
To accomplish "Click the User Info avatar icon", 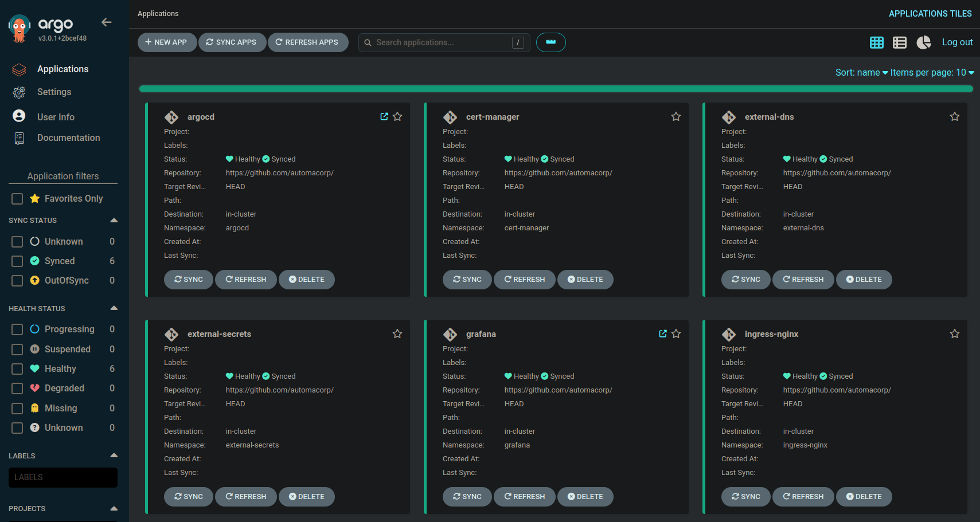I will 19,116.
